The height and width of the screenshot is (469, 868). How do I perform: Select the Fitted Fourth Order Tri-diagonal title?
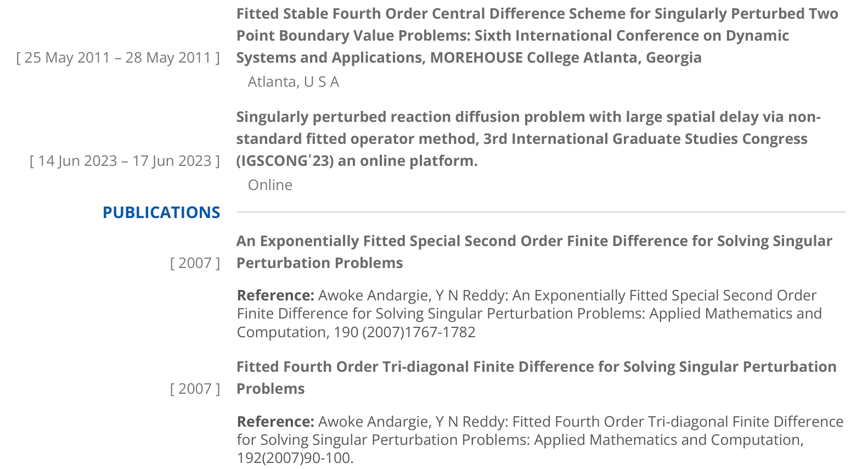coord(537,378)
